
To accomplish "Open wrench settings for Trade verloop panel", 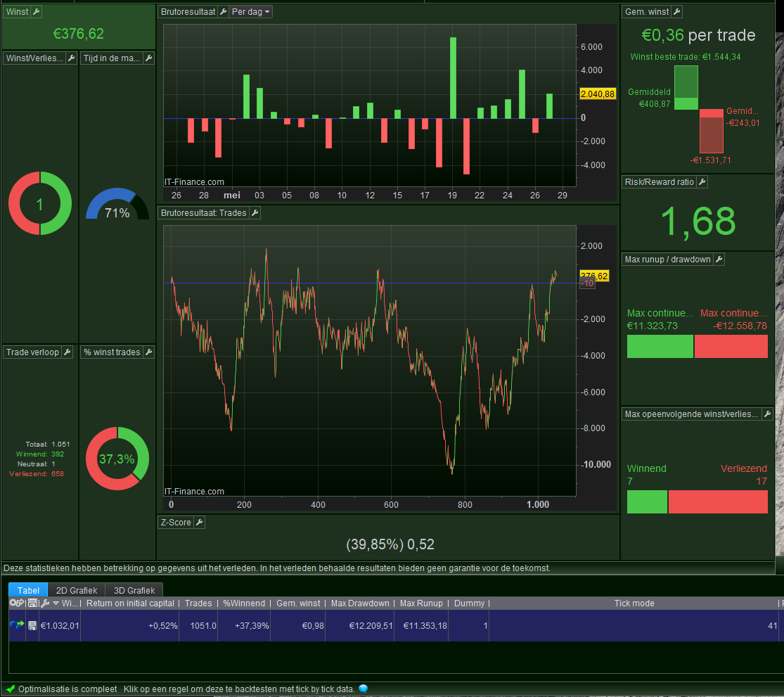I will pyautogui.click(x=67, y=352).
